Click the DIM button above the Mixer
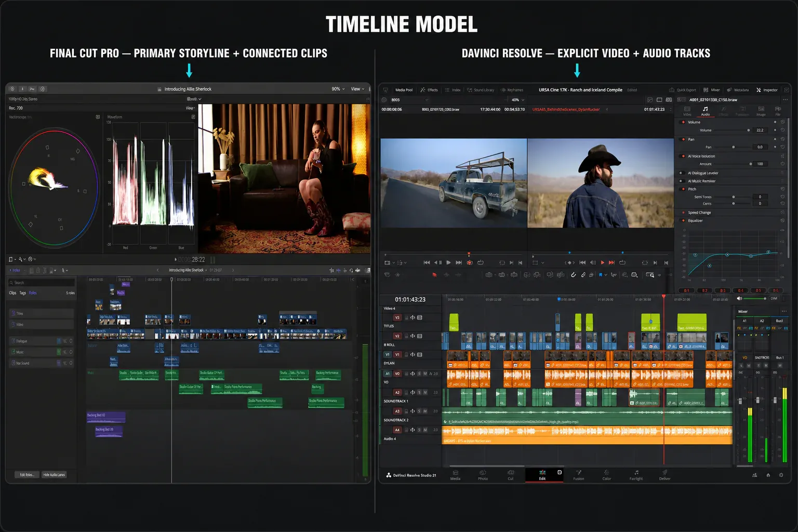The width and height of the screenshot is (798, 532). [x=774, y=298]
